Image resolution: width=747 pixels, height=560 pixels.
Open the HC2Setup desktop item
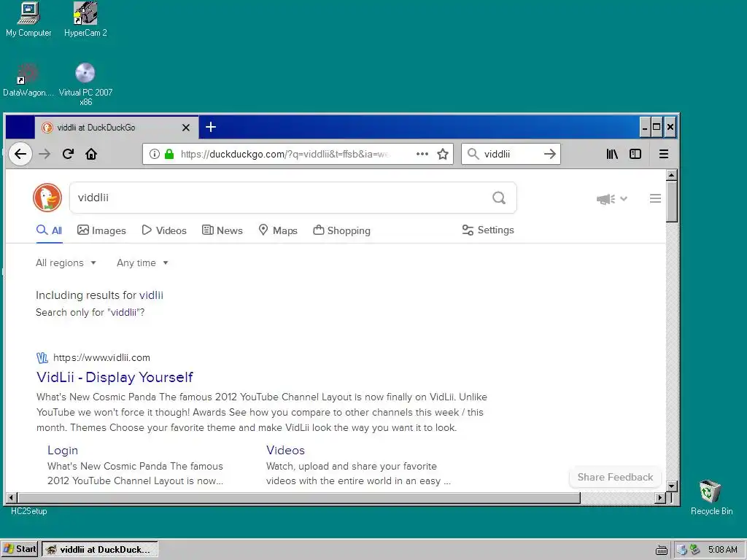point(28,511)
